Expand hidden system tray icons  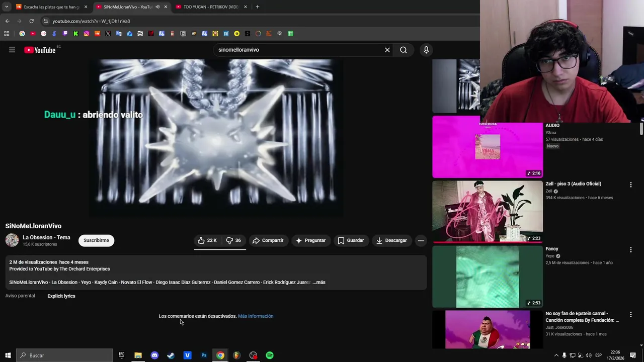pyautogui.click(x=556, y=355)
